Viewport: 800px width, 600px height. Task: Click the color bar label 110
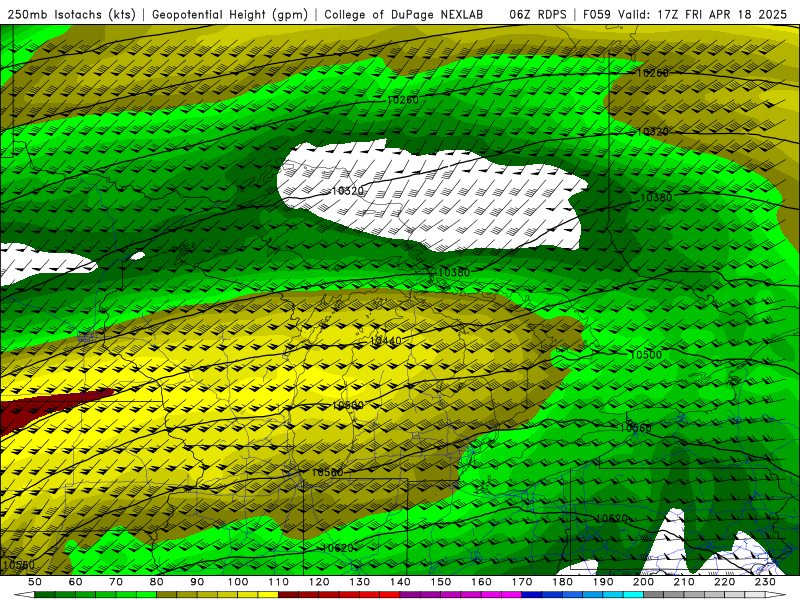pyautogui.click(x=278, y=582)
